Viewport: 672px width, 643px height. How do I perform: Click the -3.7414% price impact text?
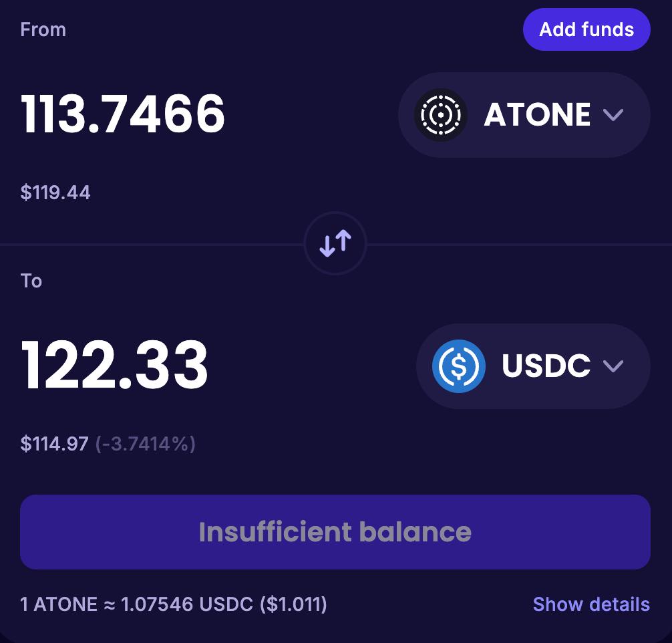pos(146,443)
